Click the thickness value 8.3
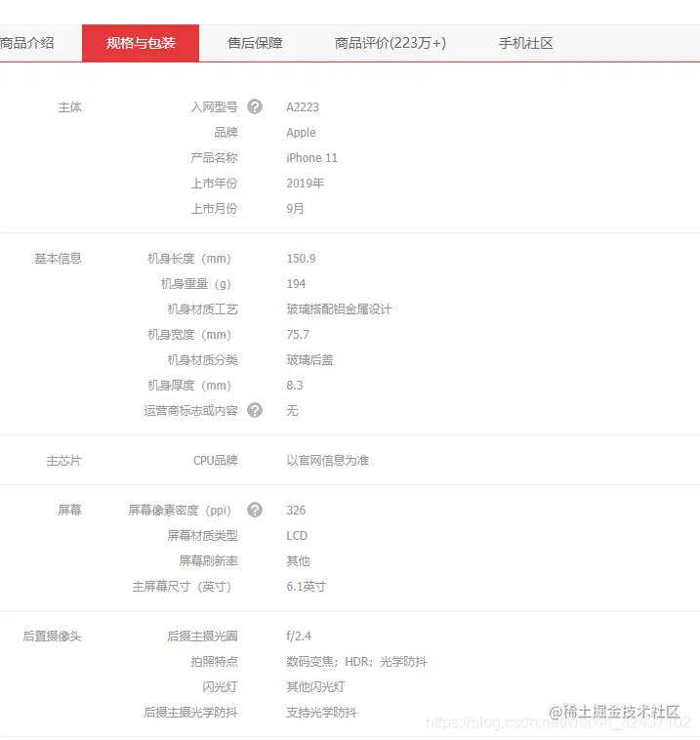The width and height of the screenshot is (700, 740). (295, 386)
